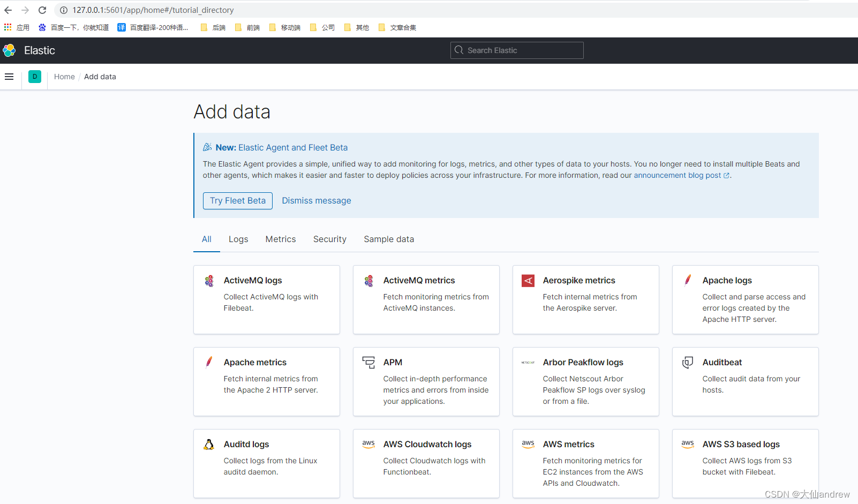Open the Auditd logs card title
Viewport: 858px width, 504px height.
(x=246, y=445)
